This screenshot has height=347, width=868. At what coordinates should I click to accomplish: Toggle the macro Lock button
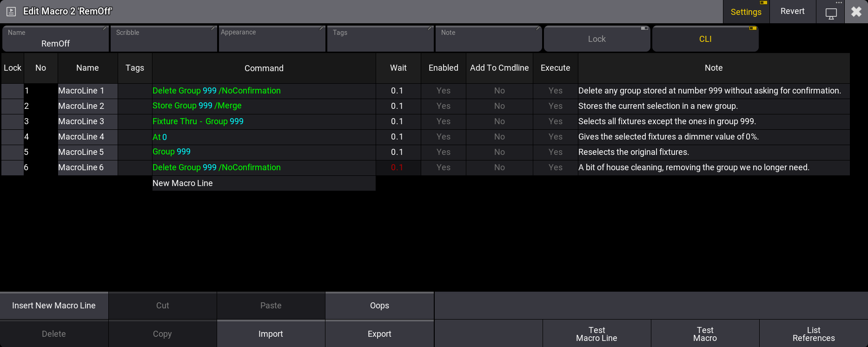pyautogui.click(x=596, y=39)
